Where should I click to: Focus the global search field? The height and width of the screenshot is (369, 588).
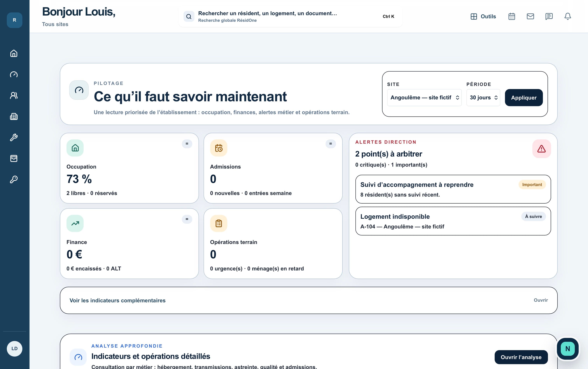pos(290,16)
